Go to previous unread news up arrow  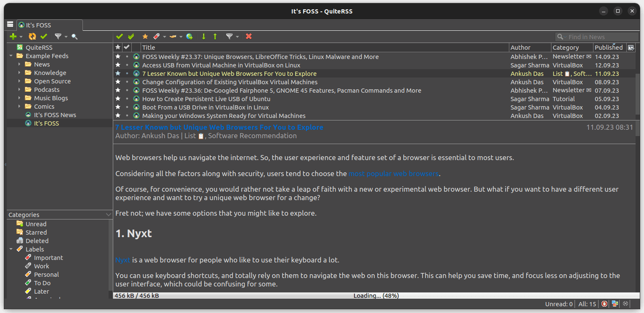(215, 37)
